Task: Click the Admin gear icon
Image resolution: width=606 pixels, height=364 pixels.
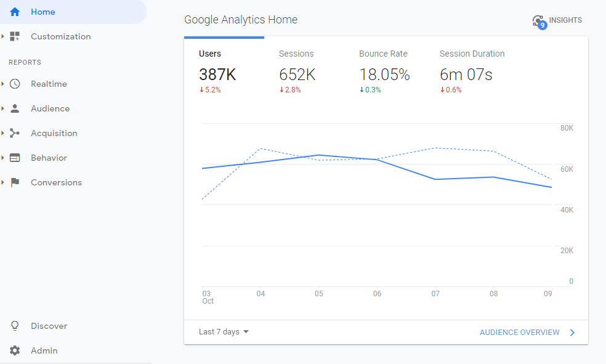Action: coord(15,350)
